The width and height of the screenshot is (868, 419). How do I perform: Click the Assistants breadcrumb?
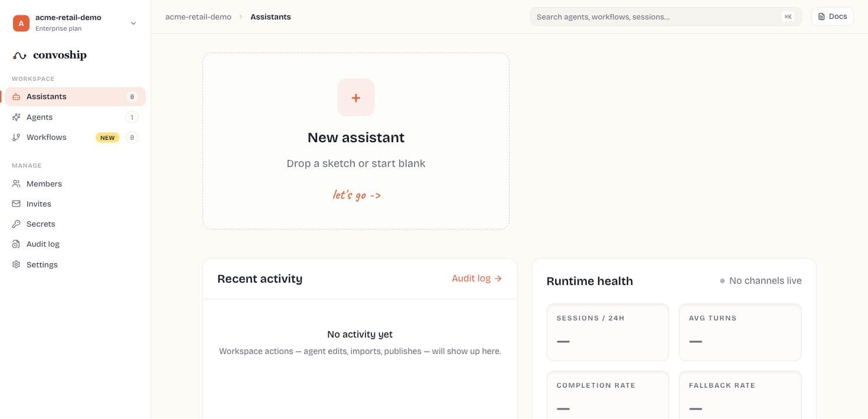click(270, 17)
